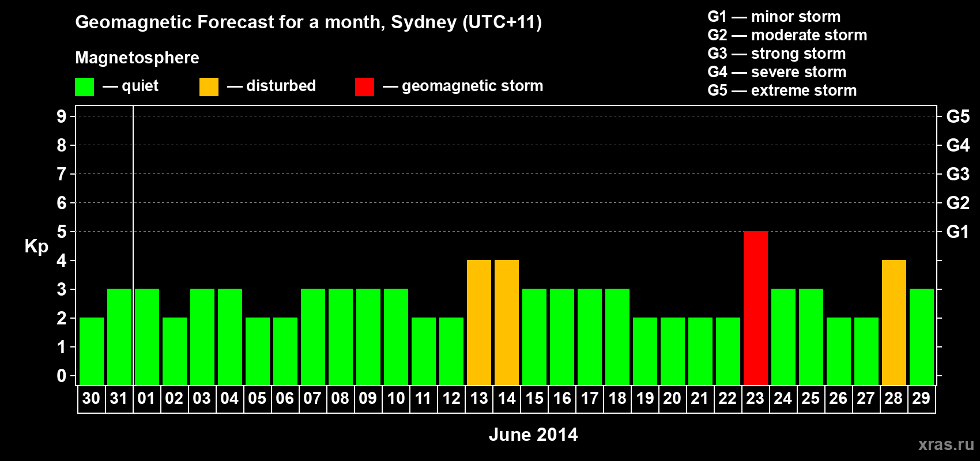Click the Kp value 9 on y-axis
This screenshot has width=980, height=461.
point(62,116)
